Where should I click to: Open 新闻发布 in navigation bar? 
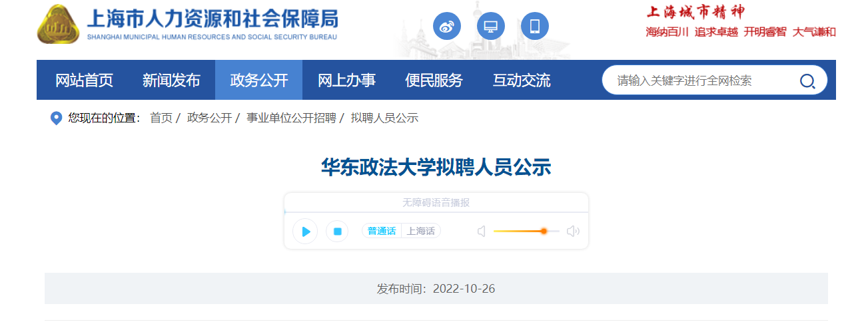point(171,81)
